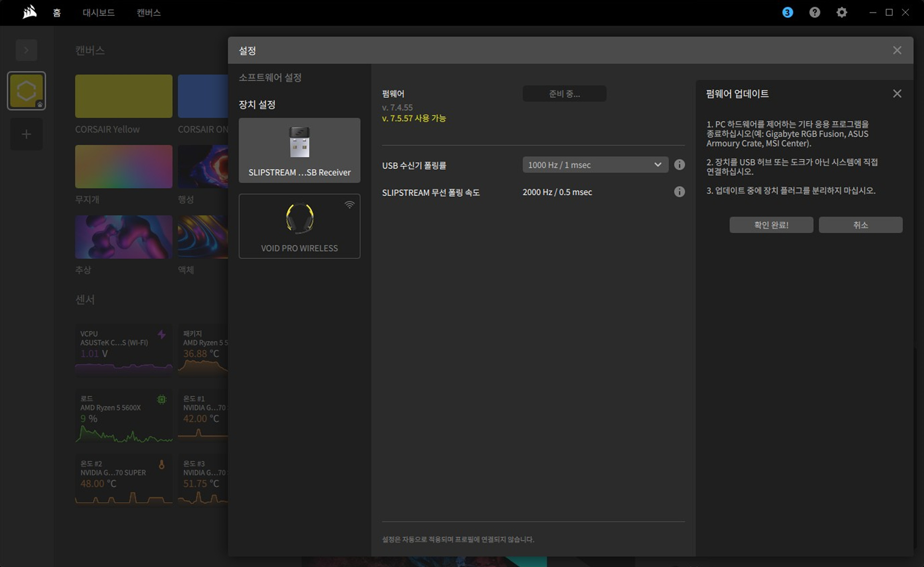Click info icon beside SLIPSTREAM 무선 폴링 속도
The image size is (924, 567).
pyautogui.click(x=679, y=192)
